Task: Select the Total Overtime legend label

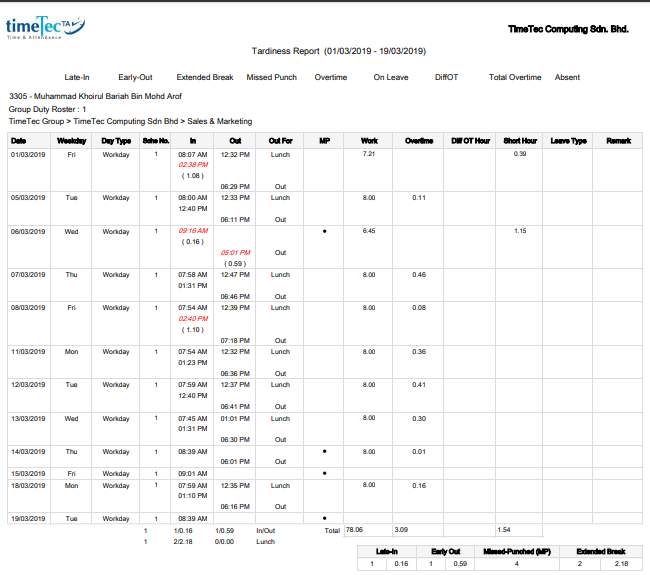Action: [515, 77]
